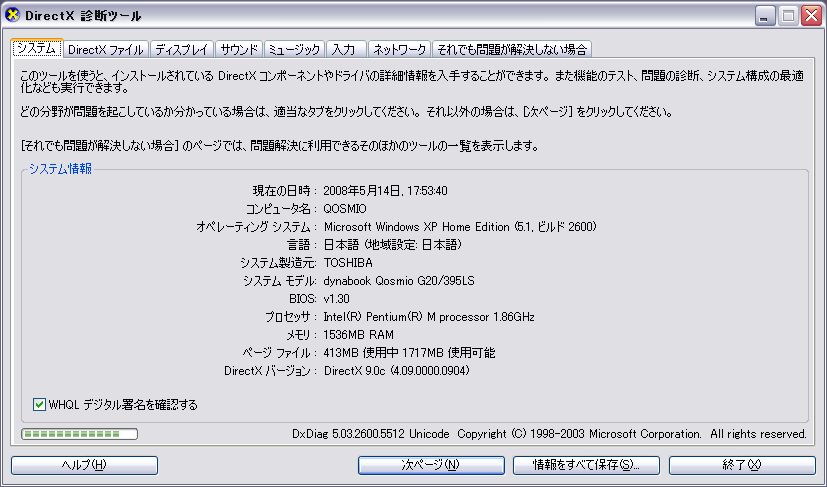Click the システム モデル label
Viewport: 827px width, 487px height.
[x=280, y=281]
